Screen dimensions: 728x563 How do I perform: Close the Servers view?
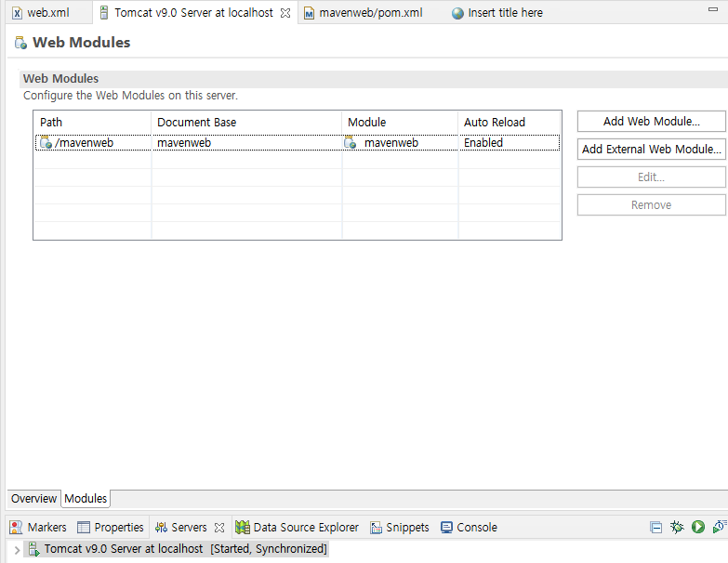click(x=219, y=528)
